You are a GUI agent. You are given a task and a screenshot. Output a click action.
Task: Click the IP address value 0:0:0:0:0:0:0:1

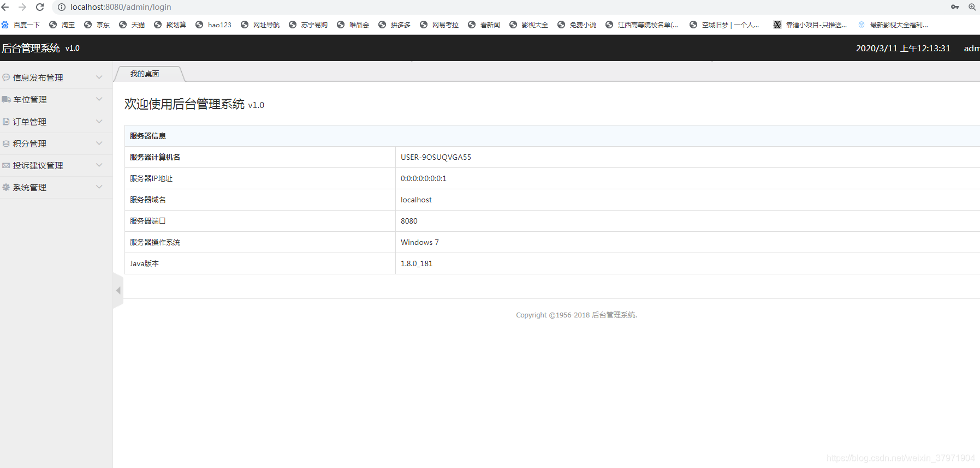click(x=423, y=178)
